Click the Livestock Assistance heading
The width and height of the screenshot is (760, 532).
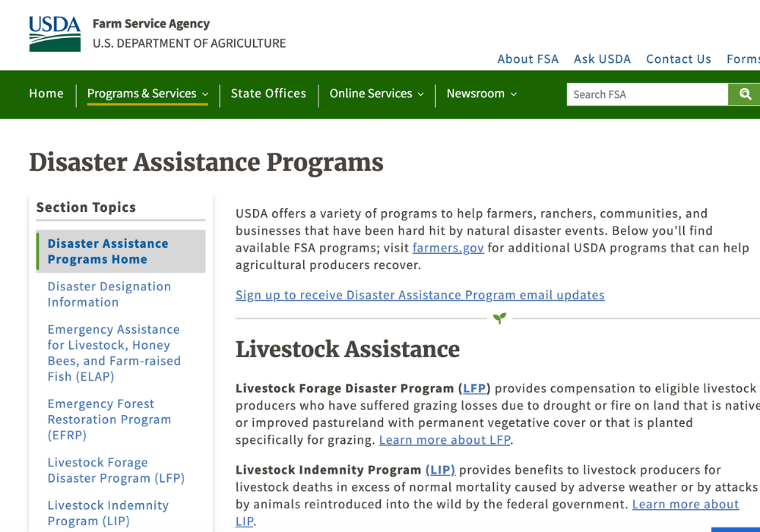click(347, 350)
